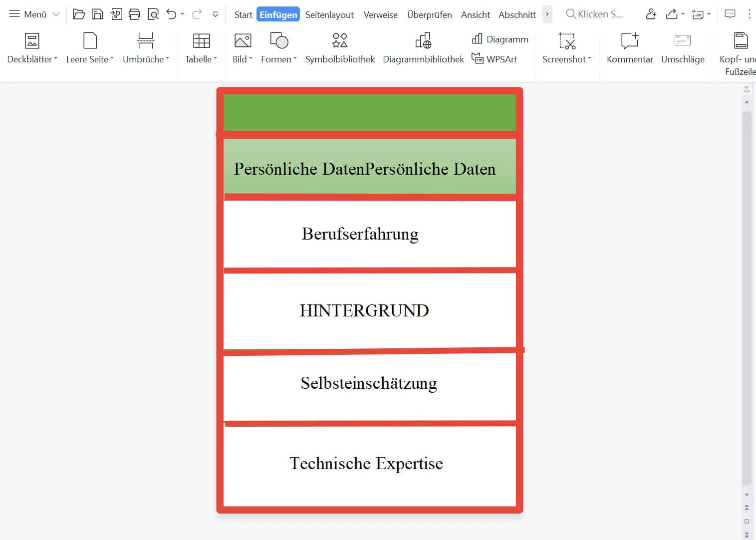Print the document using printer icon

point(134,14)
